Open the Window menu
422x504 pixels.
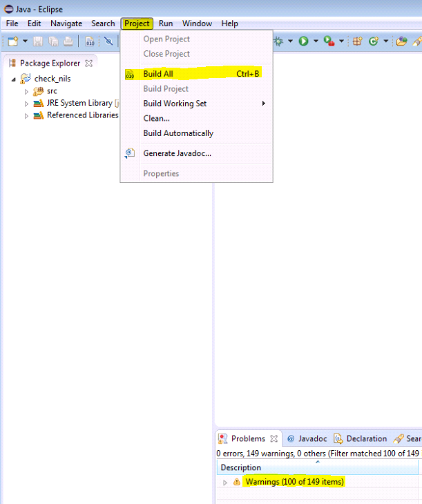coord(197,23)
